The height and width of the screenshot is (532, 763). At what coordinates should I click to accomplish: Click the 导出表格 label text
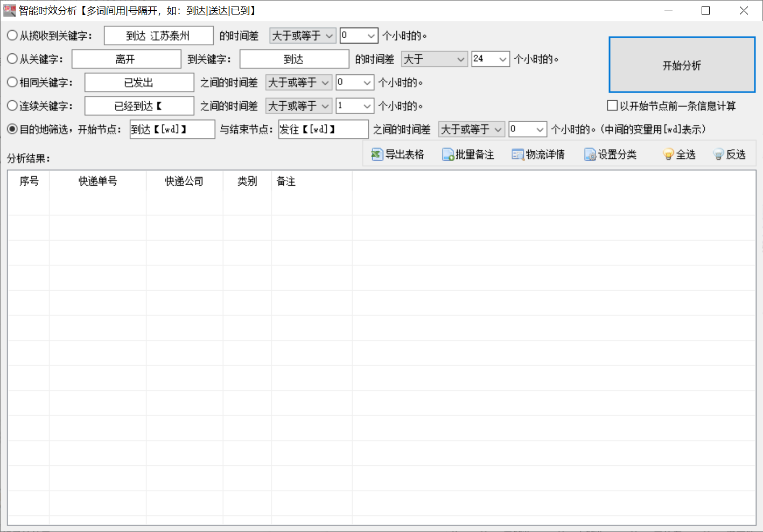click(405, 155)
